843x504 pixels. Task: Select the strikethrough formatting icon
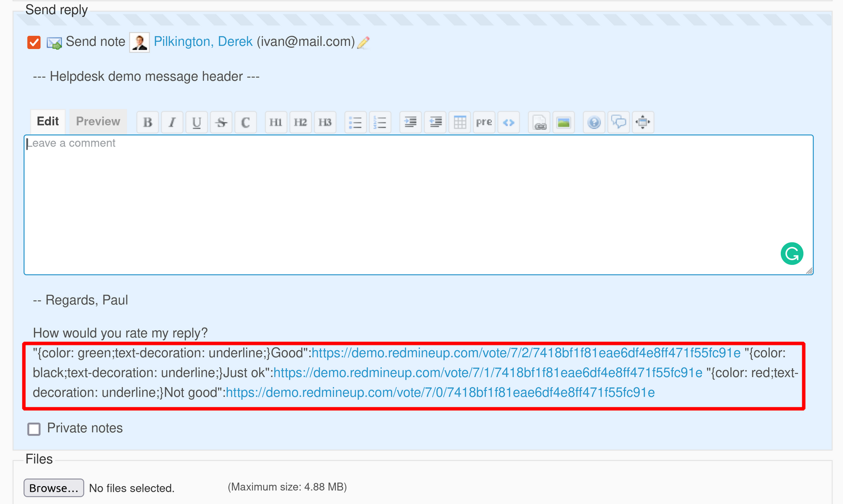221,122
